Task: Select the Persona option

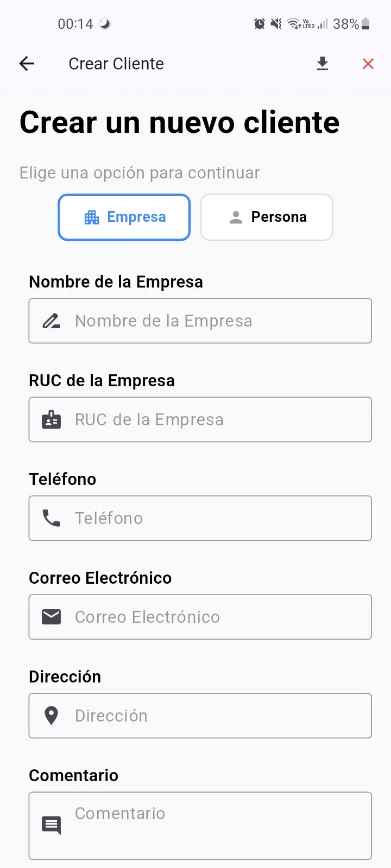Action: 267,217
